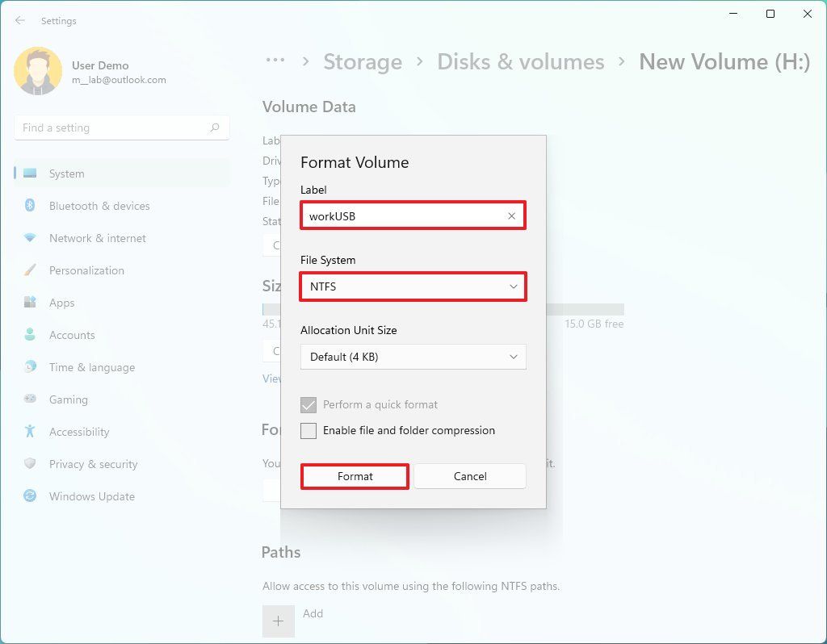
Task: Open System settings from the sidebar
Action: click(66, 174)
